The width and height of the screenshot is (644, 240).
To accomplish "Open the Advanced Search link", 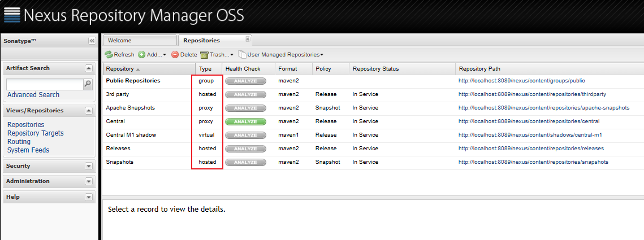I will 33,95.
